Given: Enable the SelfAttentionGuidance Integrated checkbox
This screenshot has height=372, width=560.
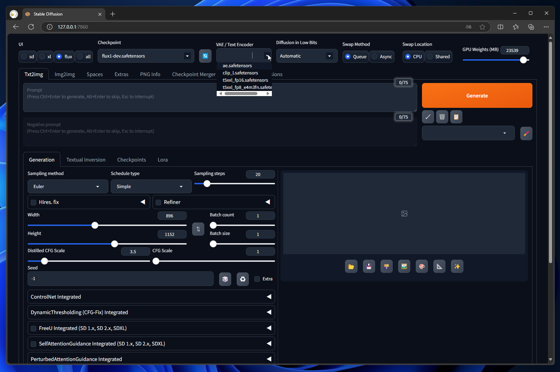Looking at the screenshot, I should pos(34,344).
